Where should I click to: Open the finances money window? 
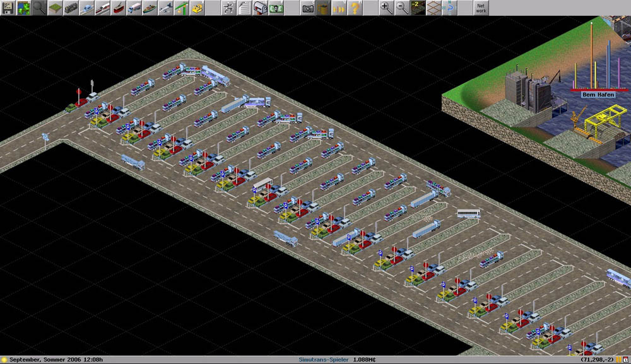[x=276, y=8]
